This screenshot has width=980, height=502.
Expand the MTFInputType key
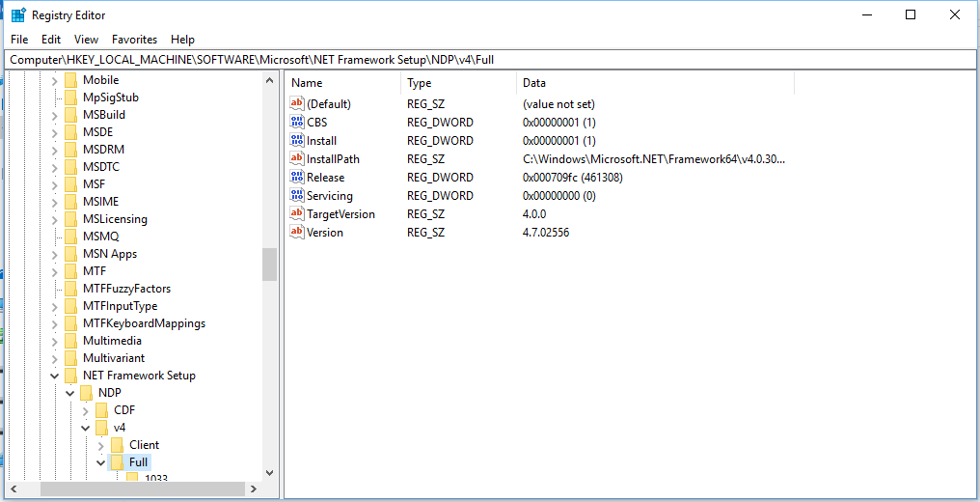[54, 306]
